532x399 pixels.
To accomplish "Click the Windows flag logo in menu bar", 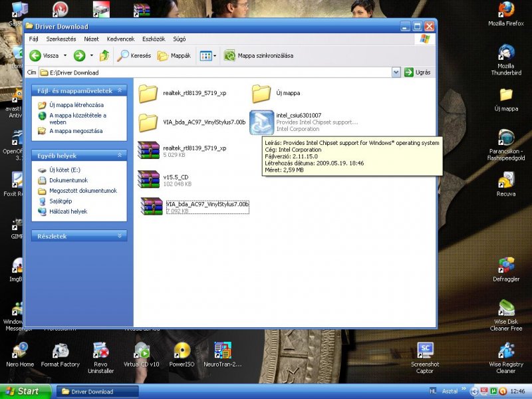I will coord(424,39).
